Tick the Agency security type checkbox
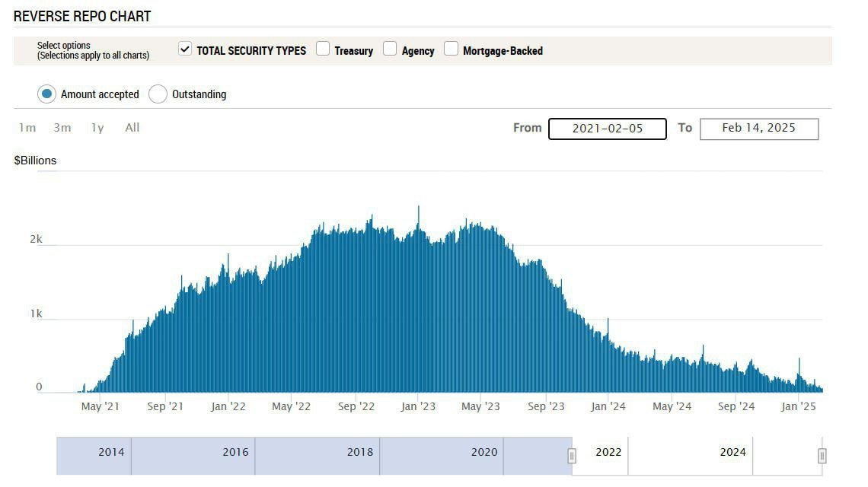The height and width of the screenshot is (487, 868). (390, 49)
